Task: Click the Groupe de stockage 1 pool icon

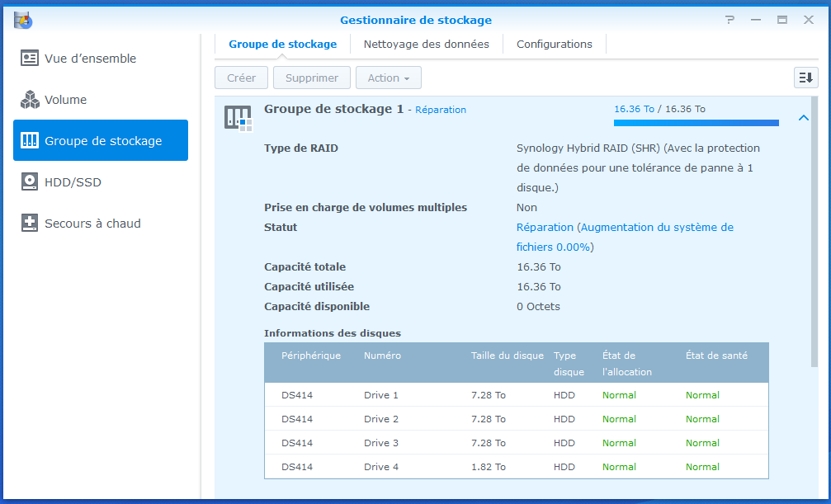Action: coord(238,118)
